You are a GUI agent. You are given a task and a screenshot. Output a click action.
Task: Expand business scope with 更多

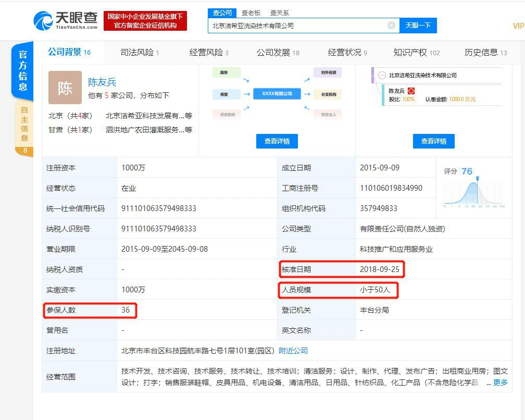500,382
